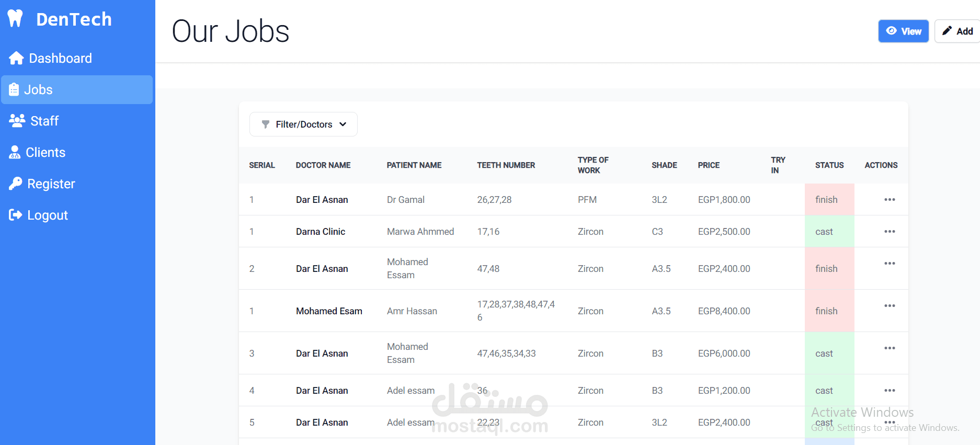This screenshot has width=980, height=445.
Task: Click price EGP2,500.00
Action: (724, 232)
